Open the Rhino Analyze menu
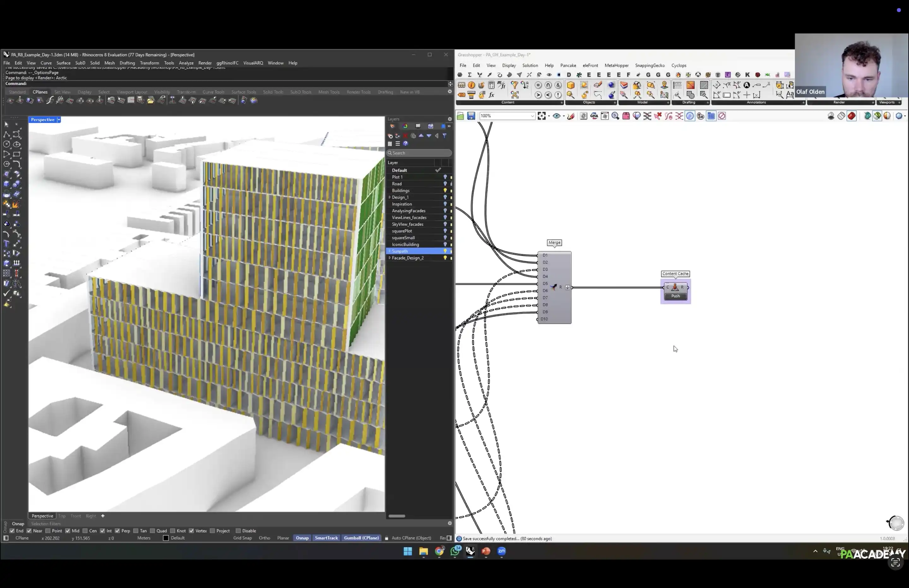This screenshot has width=909, height=588. coord(186,63)
